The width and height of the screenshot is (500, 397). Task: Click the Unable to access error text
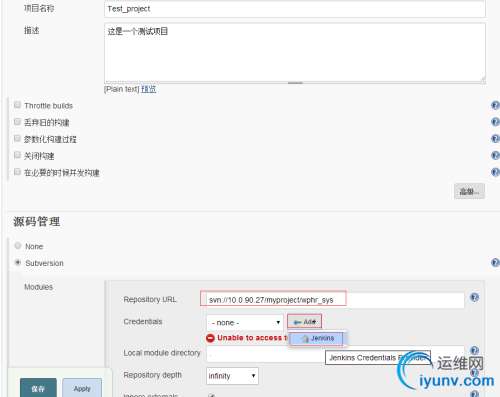252,338
